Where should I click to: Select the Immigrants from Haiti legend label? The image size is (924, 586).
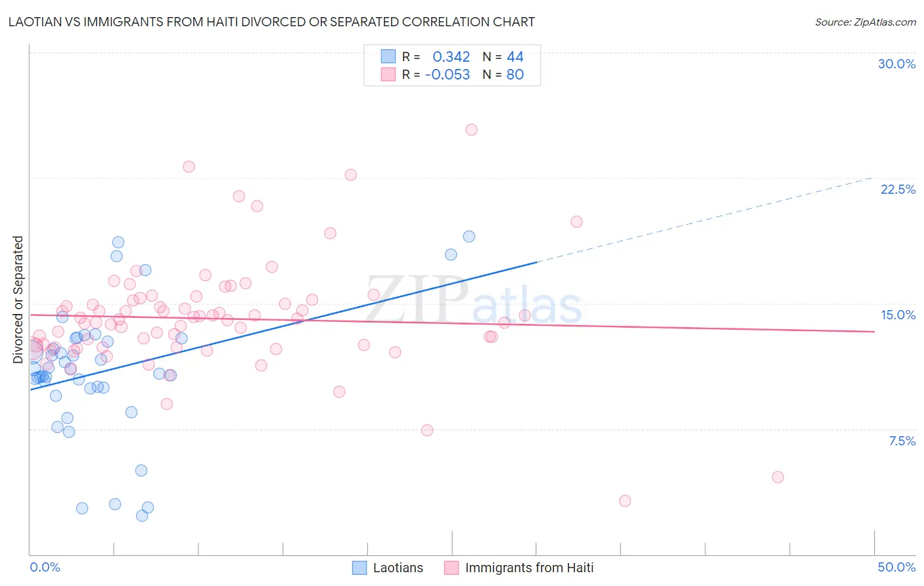[x=529, y=568]
